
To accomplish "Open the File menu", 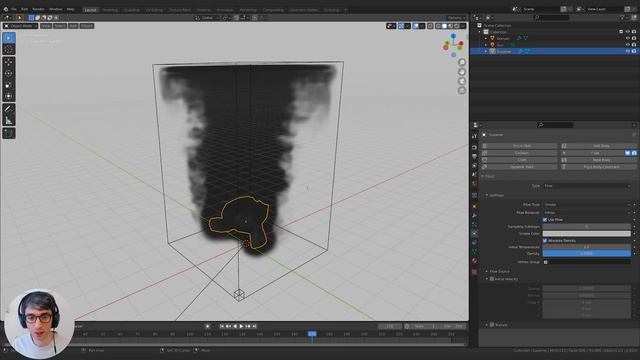I will 14,9.
